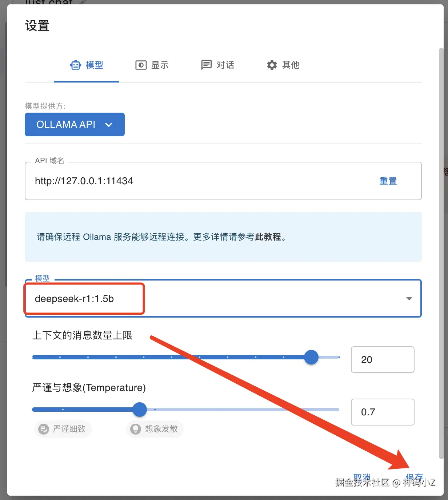This screenshot has height=500, width=448.
Task: Click the message limit value box showing 20
Action: point(383,359)
